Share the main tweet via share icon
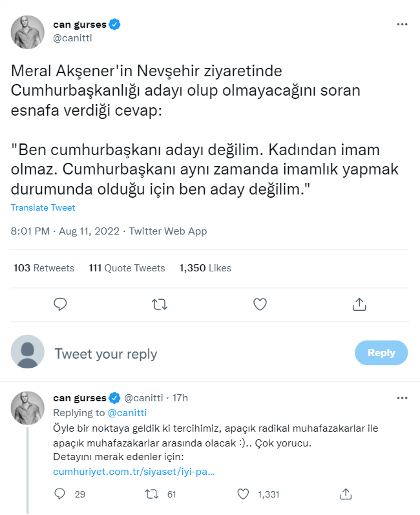This screenshot has width=420, height=515. click(x=360, y=304)
